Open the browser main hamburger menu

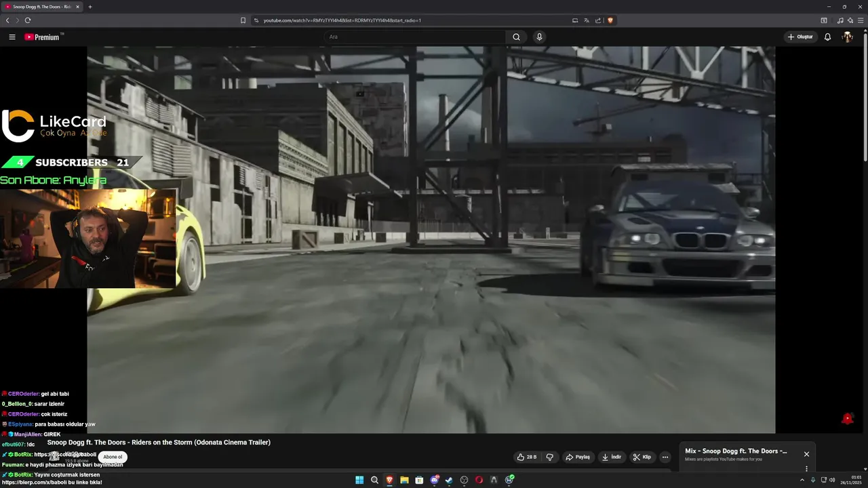pos(861,20)
